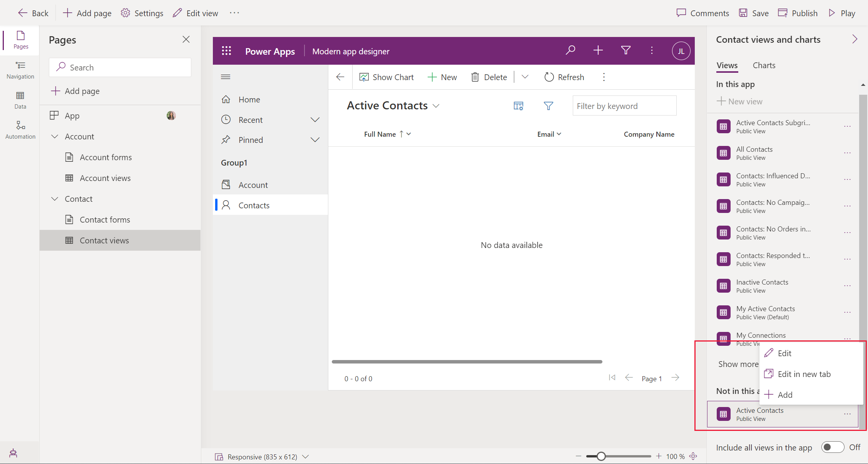Viewport: 868px width, 464px height.
Task: Click the waffle/apps grid icon top left
Action: point(227,51)
